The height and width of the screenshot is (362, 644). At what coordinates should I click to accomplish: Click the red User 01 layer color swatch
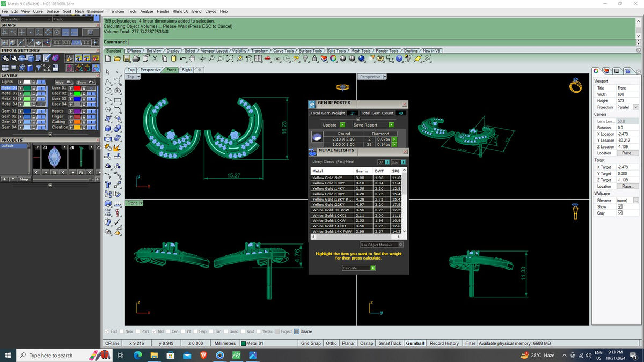[x=77, y=88]
